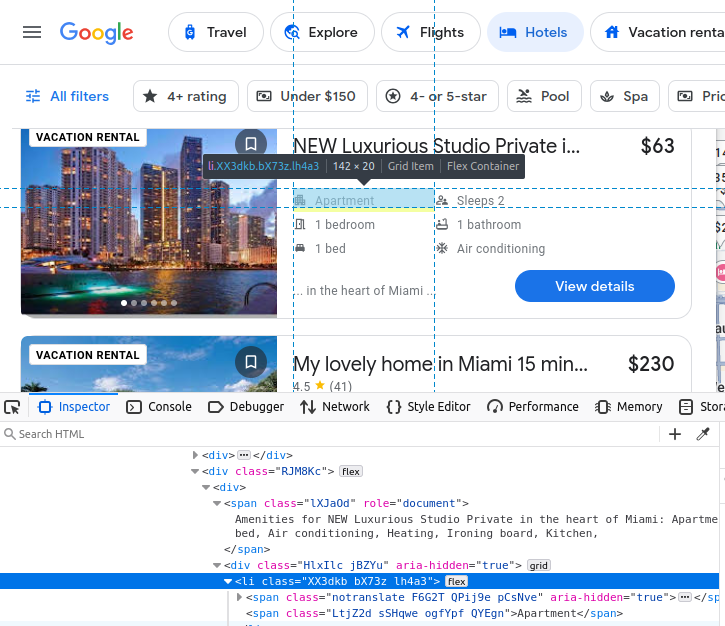Enable the Pool amenity filter

click(543, 96)
